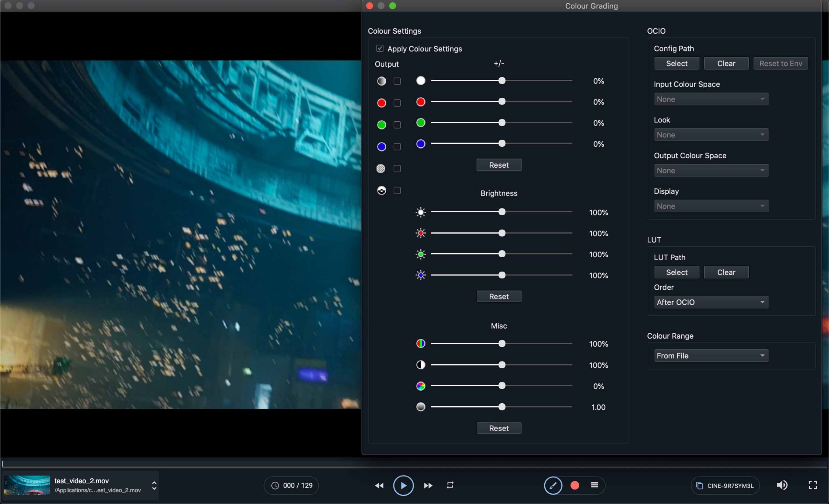Image resolution: width=829 pixels, height=504 pixels.
Task: Enable luminance output checkbox in first row
Action: [x=397, y=81]
